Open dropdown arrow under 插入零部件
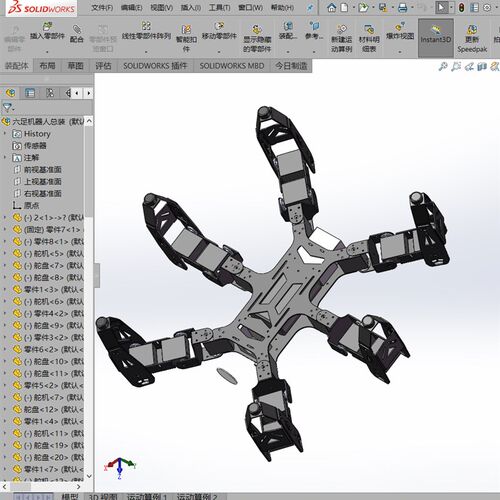500x500 pixels. pos(47,52)
